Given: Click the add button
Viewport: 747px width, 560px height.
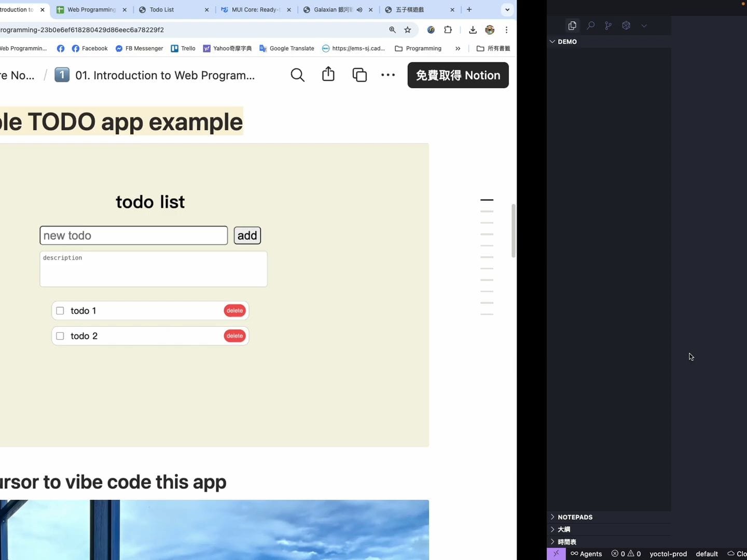Looking at the screenshot, I should (x=247, y=235).
